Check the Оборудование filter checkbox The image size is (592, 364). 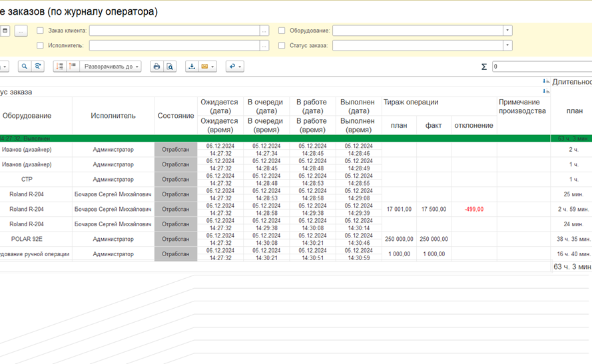click(282, 31)
